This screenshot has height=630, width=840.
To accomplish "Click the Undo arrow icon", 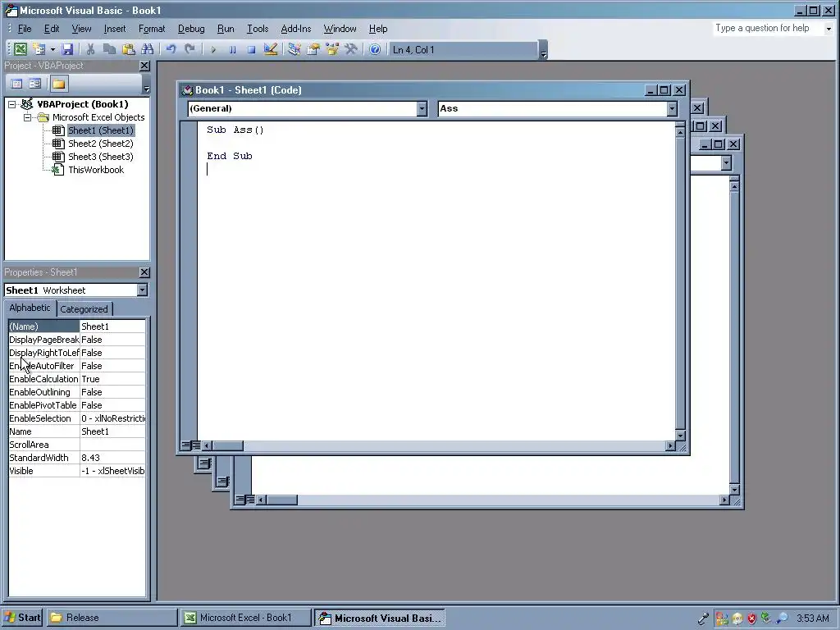I will tap(171, 50).
